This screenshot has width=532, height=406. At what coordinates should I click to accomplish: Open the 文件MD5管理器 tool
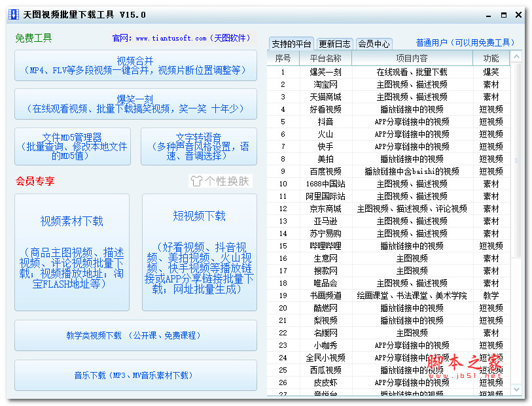(x=73, y=146)
